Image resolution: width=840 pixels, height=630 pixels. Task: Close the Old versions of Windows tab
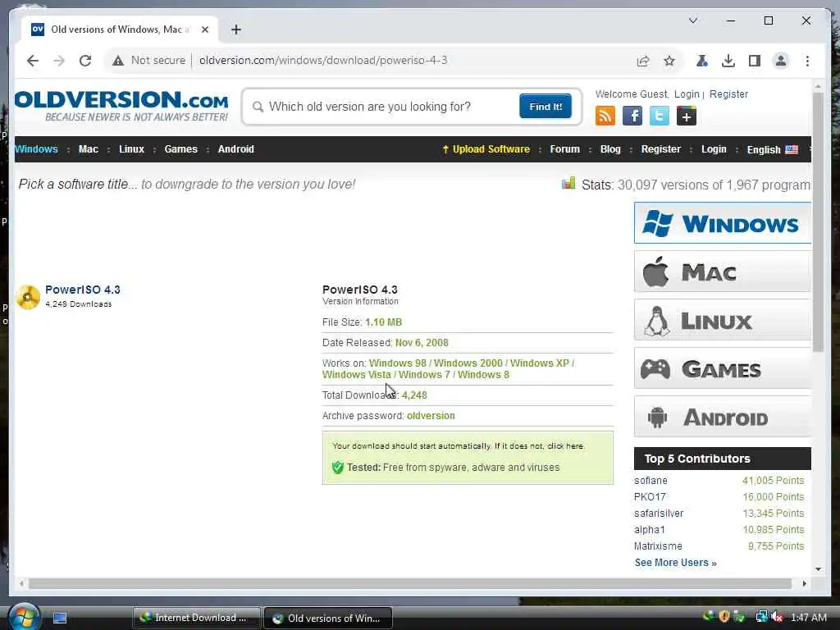coord(204,30)
